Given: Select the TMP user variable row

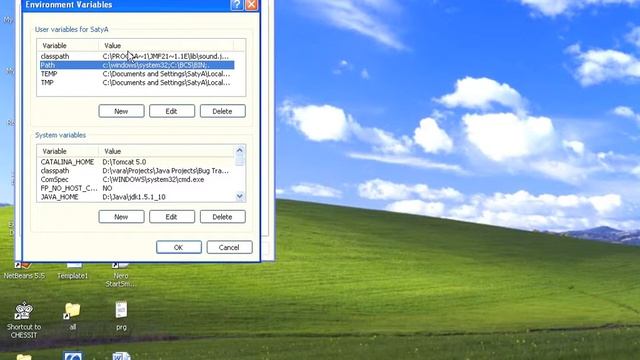Looking at the screenshot, I should [x=137, y=82].
